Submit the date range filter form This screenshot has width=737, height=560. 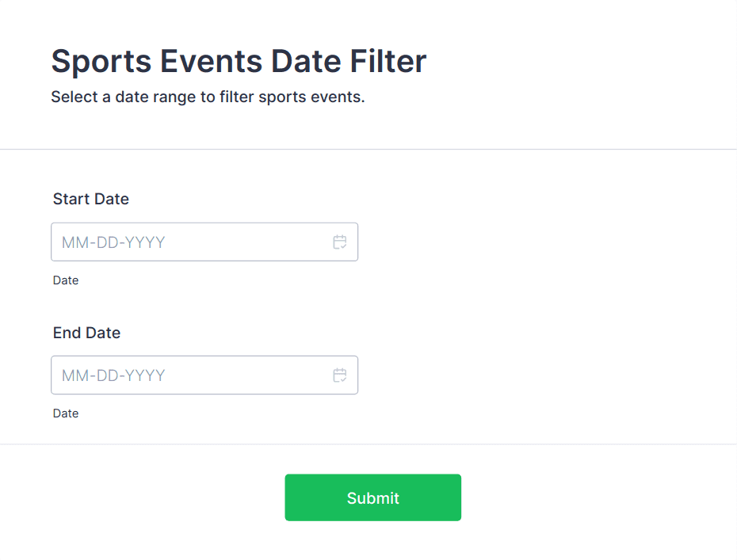coord(372,497)
